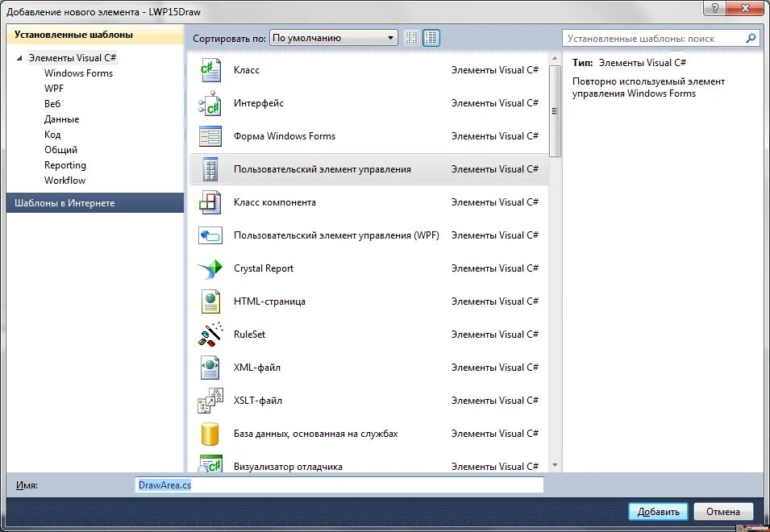Screen dimensions: 770x532
Task: Select the WPF category
Action: click(54, 89)
